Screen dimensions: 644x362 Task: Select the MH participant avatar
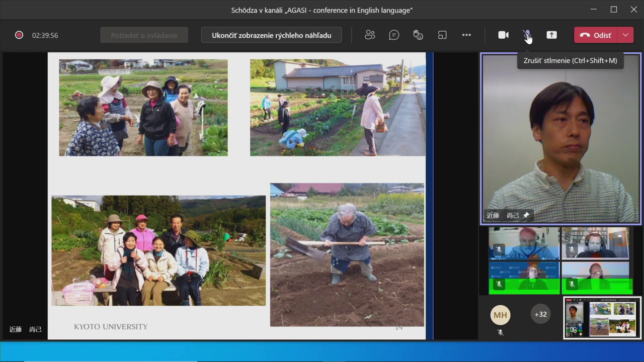(x=500, y=315)
